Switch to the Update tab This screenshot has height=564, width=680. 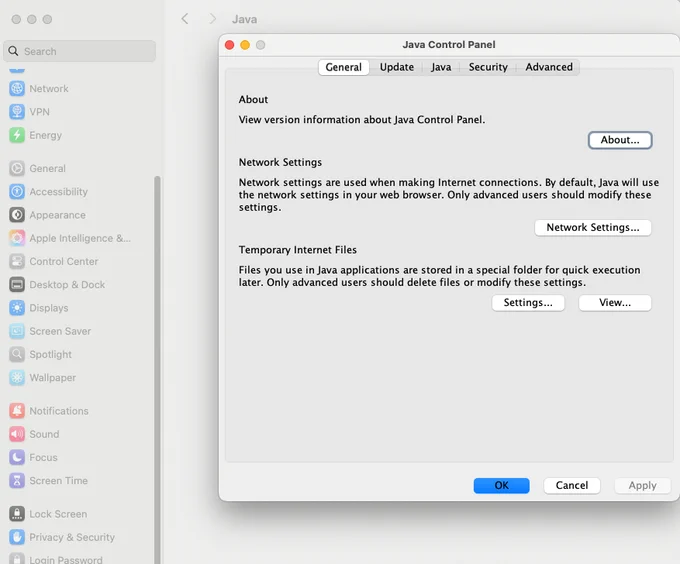click(x=397, y=67)
